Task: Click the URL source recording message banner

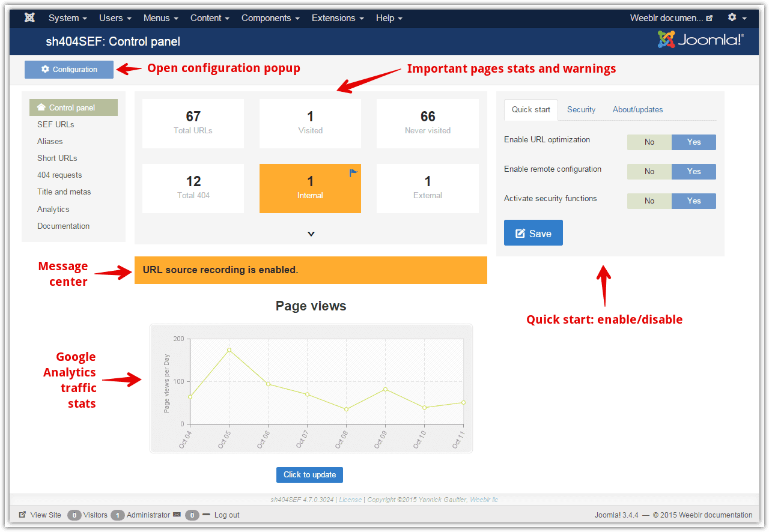Action: pos(311,270)
